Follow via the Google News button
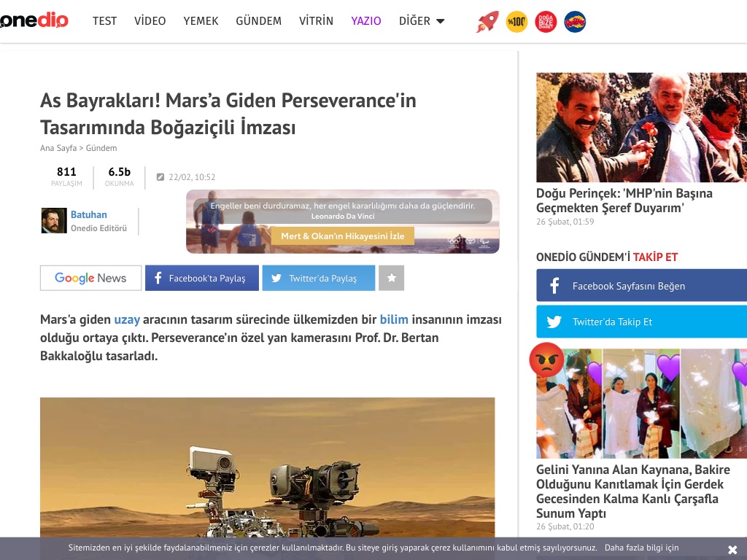Image resolution: width=747 pixels, height=560 pixels. [x=90, y=278]
